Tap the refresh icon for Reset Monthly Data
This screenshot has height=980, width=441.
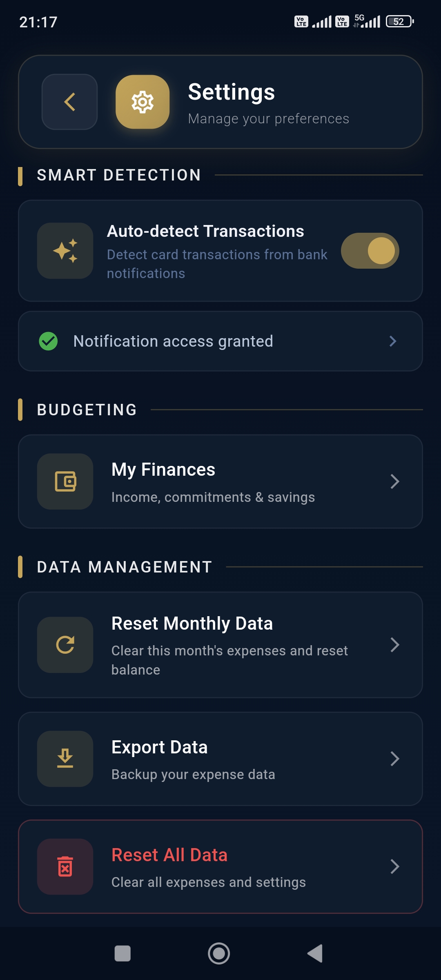65,645
